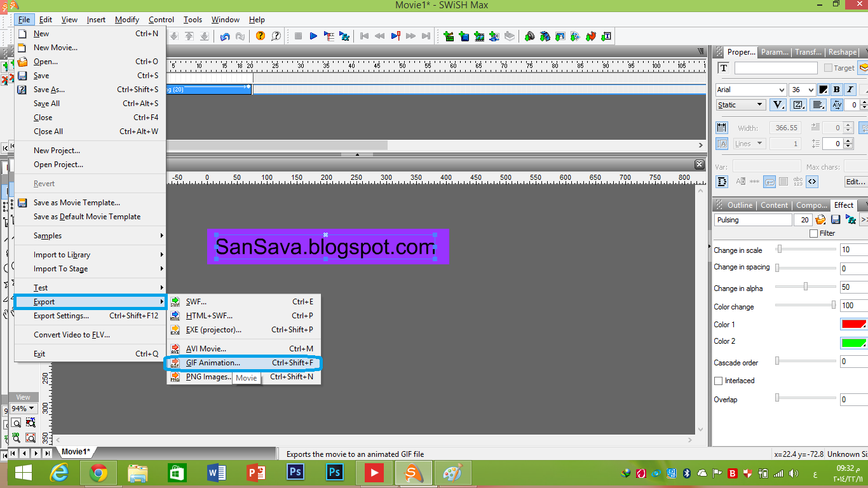Screen dimensions: 868x488
Task: Switch to the Outline tab
Action: (739, 205)
